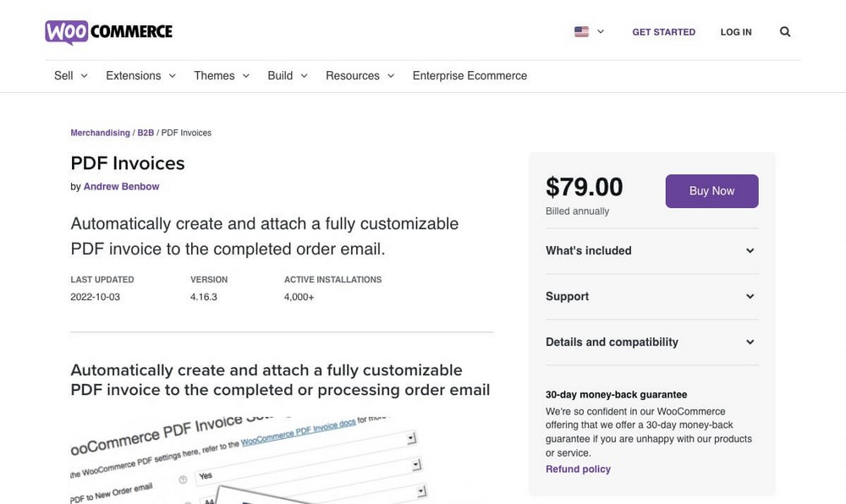This screenshot has width=846, height=504.
Task: Open Merchandising breadcrumb link
Action: (x=101, y=133)
